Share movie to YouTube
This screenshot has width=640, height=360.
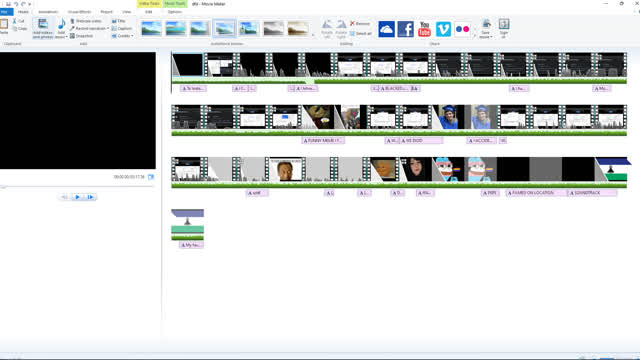pos(424,29)
